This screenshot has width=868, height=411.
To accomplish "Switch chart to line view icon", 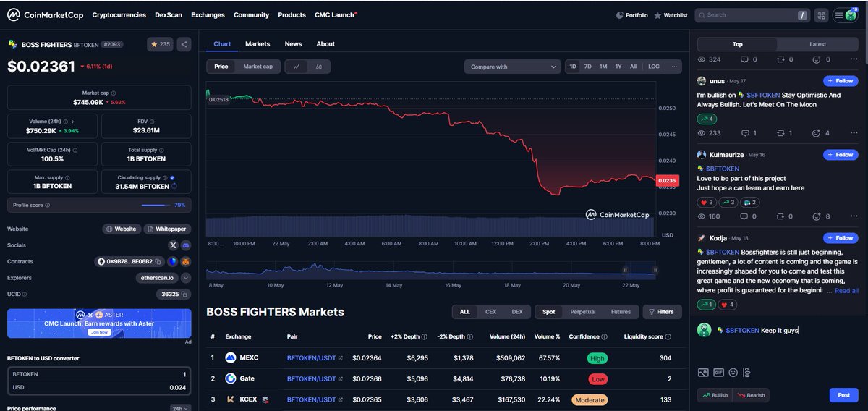I will 297,67.
